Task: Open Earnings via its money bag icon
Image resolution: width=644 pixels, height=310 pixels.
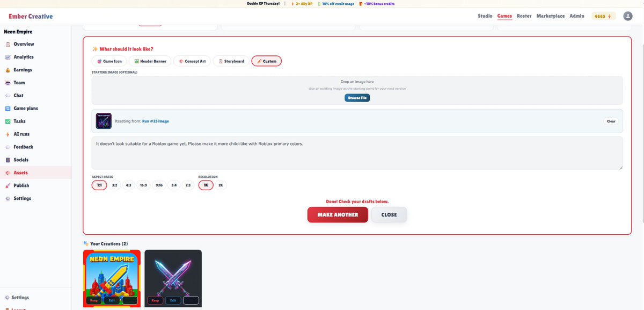Action: point(8,70)
